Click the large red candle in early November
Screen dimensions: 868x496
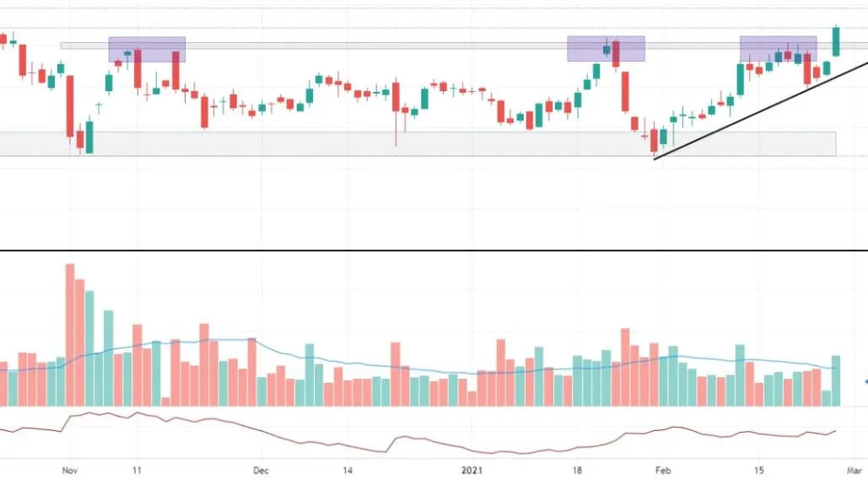70,105
